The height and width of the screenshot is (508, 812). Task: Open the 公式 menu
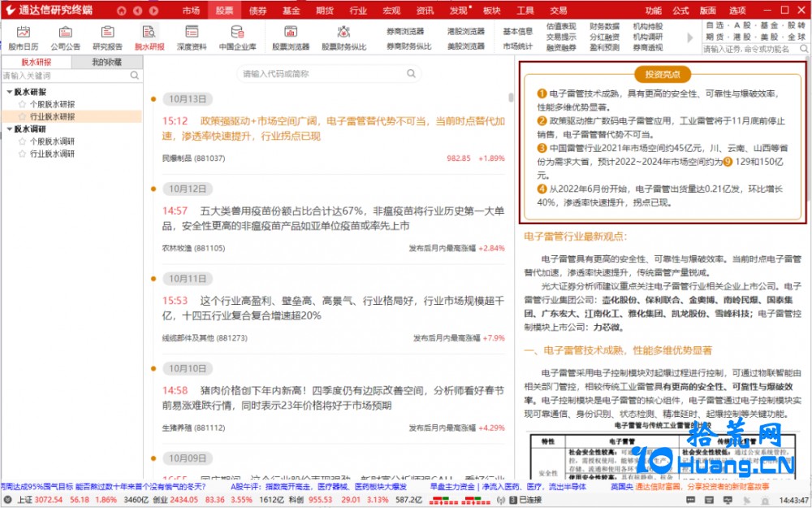pyautogui.click(x=680, y=11)
